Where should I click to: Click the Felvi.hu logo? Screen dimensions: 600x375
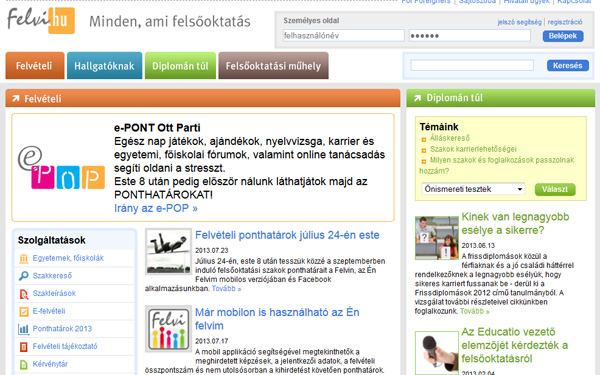41,21
